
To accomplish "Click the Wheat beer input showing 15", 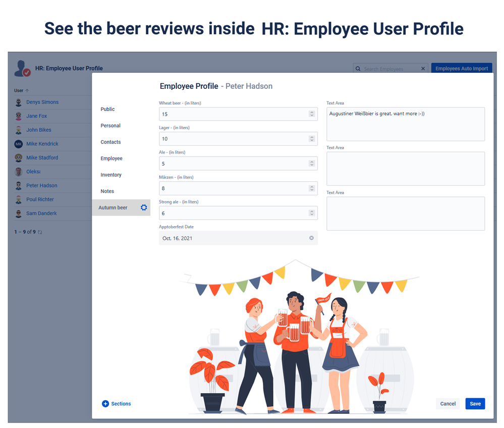I will tap(238, 114).
